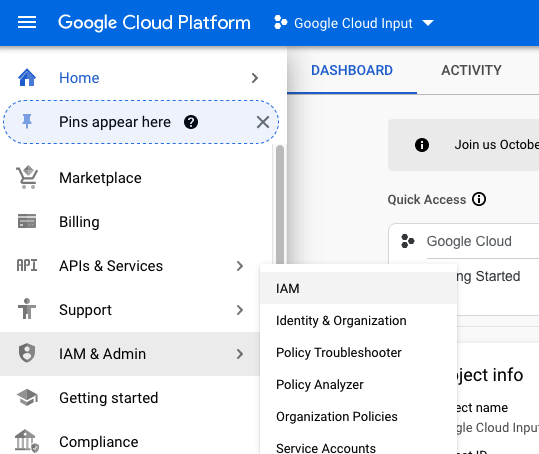
Task: Go to Home in the sidebar
Action: click(79, 78)
